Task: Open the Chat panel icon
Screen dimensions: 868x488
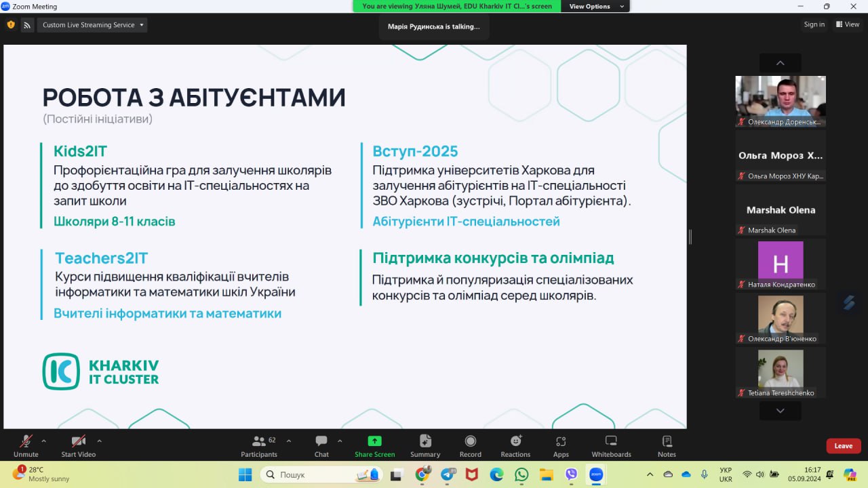Action: tap(321, 441)
